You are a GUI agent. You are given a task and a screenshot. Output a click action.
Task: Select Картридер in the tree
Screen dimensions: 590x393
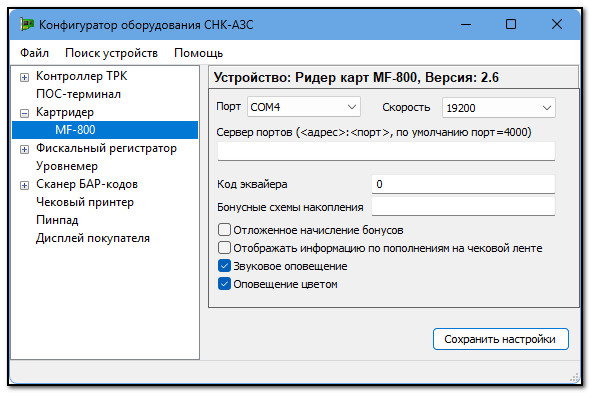pos(65,112)
